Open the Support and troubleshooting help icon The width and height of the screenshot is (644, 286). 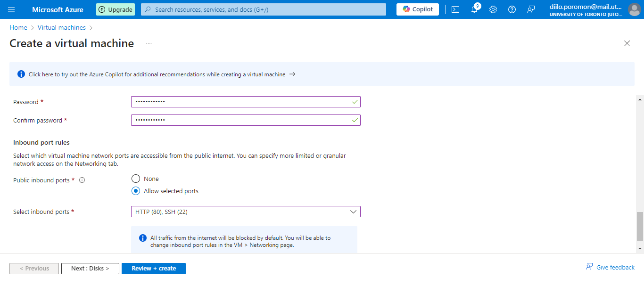[x=512, y=9]
